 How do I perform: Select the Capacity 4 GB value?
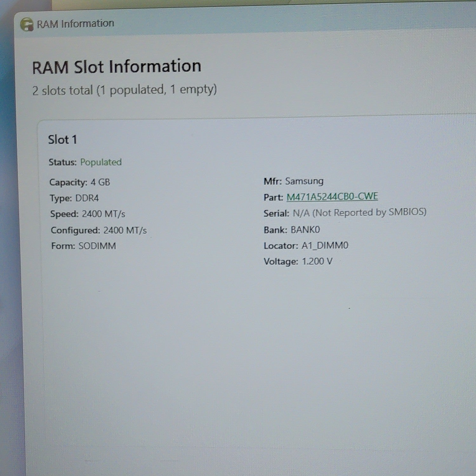pos(100,182)
